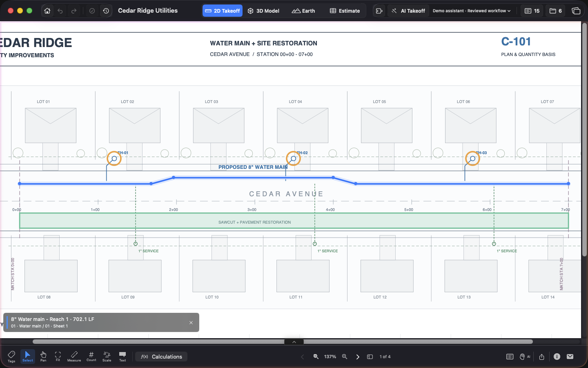The image size is (588, 368).
Task: Open the stacked windows icon
Action: click(576, 11)
